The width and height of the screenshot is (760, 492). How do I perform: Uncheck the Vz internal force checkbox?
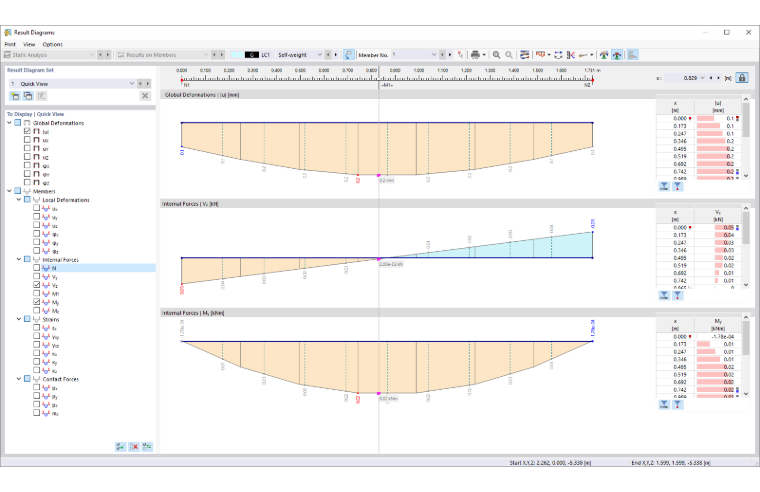(37, 285)
